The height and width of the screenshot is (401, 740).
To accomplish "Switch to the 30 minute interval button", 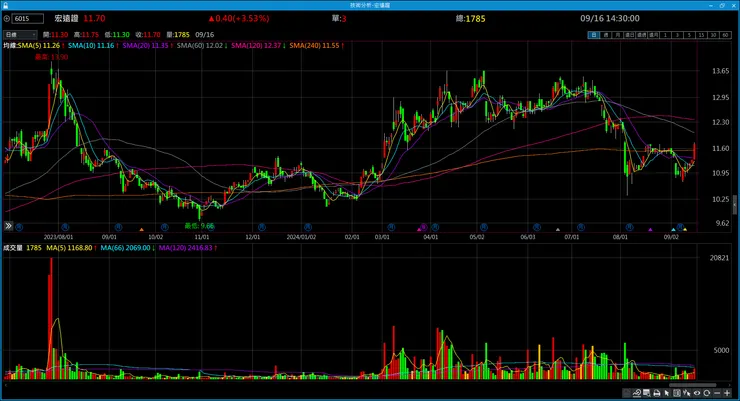I will click(x=713, y=35).
